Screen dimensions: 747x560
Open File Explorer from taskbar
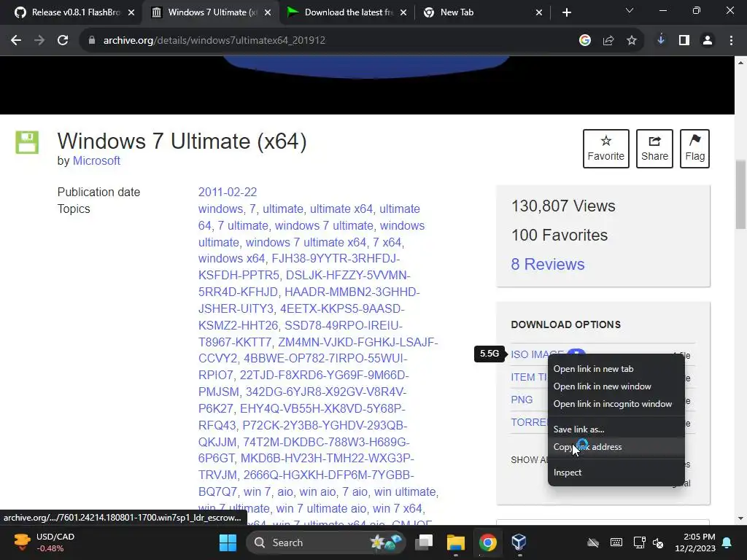coord(455,542)
